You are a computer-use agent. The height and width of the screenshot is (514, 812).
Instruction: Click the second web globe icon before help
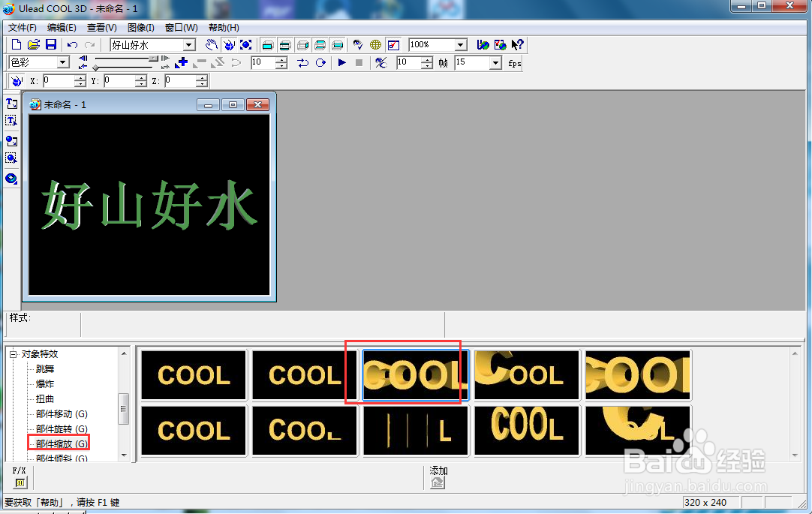pyautogui.click(x=501, y=45)
